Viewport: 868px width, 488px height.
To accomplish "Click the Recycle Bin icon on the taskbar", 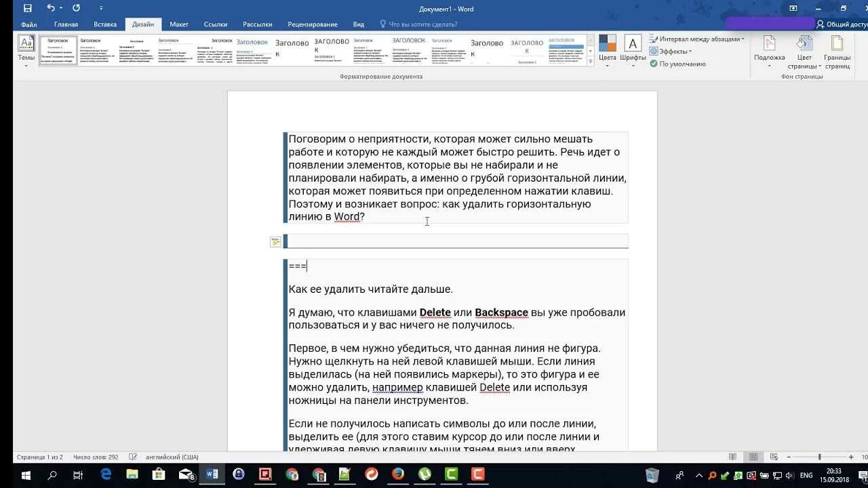I will (652, 475).
